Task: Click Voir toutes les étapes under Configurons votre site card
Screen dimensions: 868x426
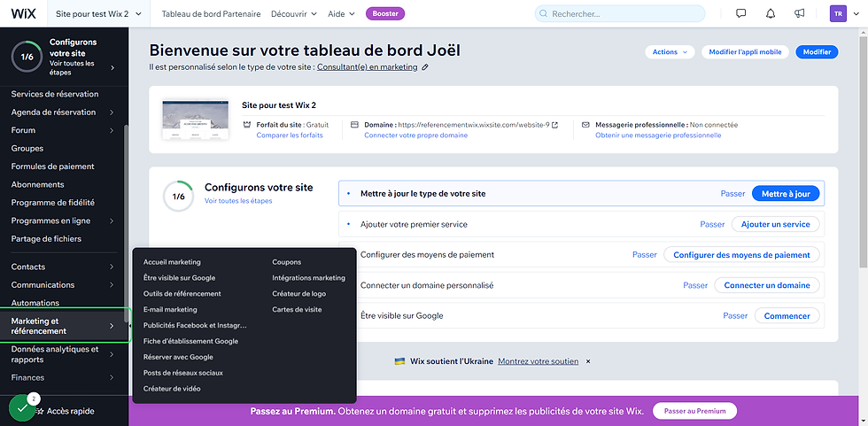Action: pyautogui.click(x=238, y=201)
